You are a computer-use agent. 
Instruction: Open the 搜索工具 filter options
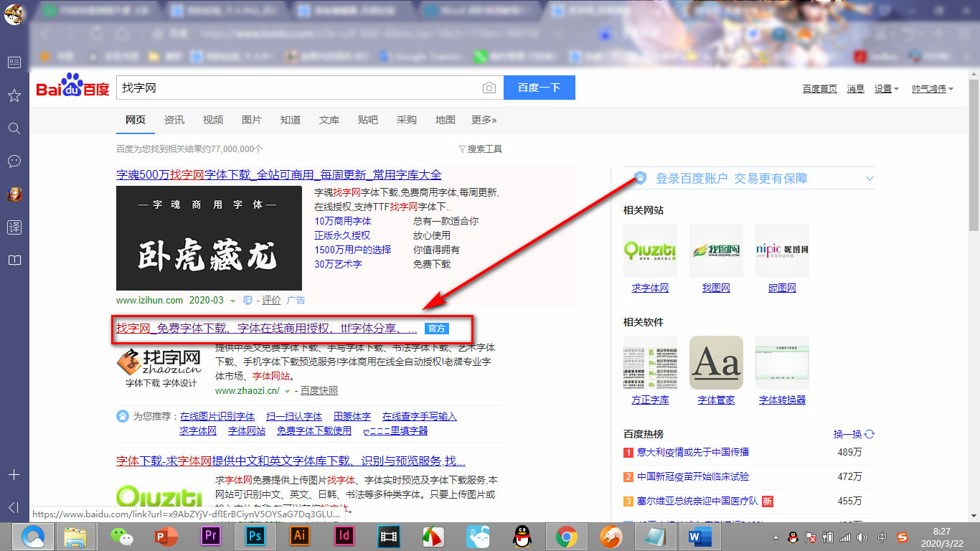tap(480, 149)
